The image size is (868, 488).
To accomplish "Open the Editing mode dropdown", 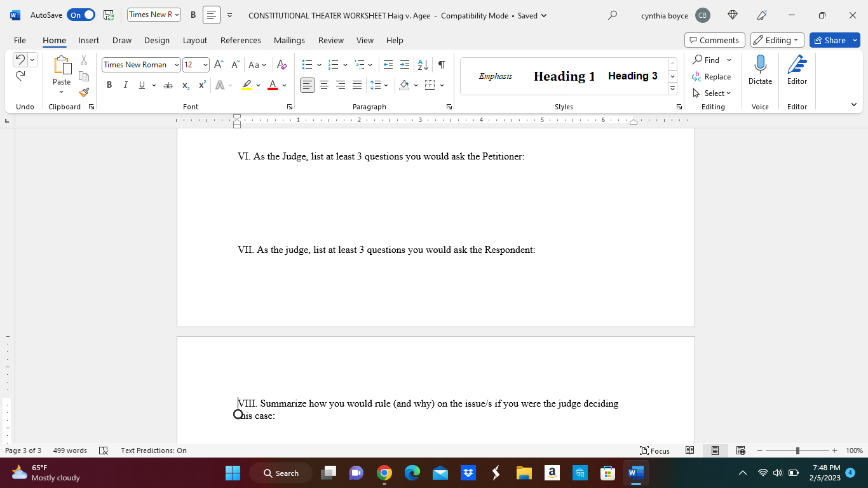I will pyautogui.click(x=777, y=40).
